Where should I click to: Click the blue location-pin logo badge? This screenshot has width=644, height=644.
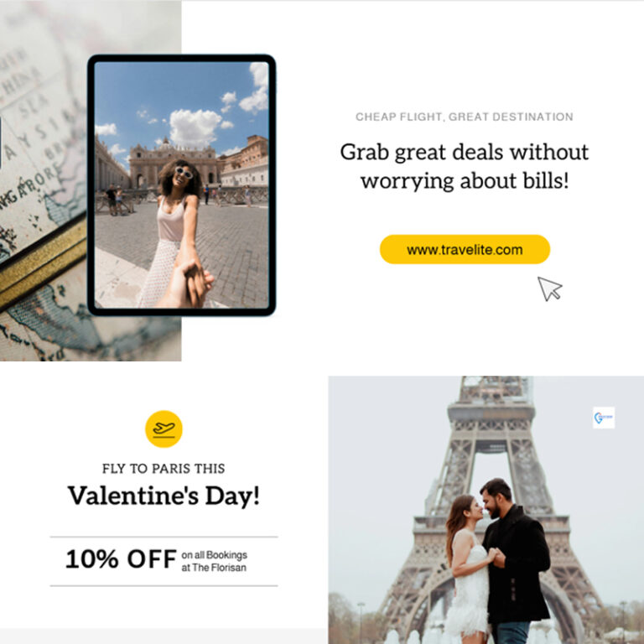point(604,418)
